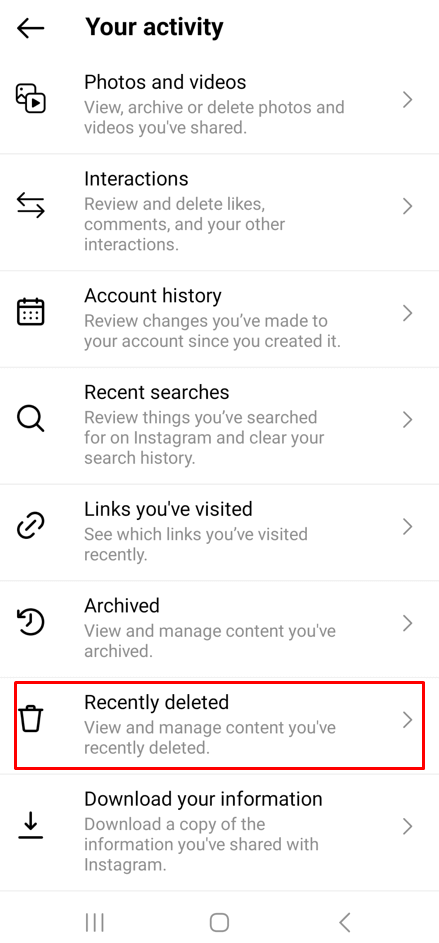Tap the Android system back button

[345, 922]
